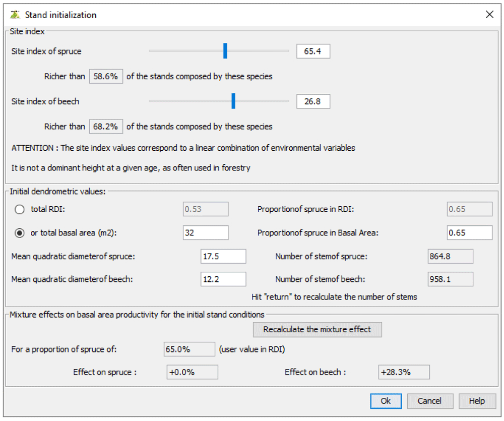Select the total basal area radio button
Image resolution: width=504 pixels, height=421 pixels.
click(20, 233)
